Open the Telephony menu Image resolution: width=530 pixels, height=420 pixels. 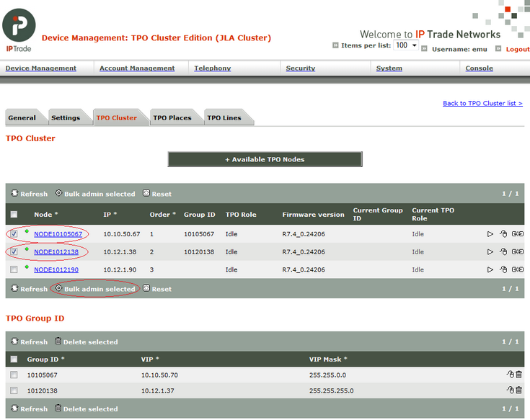click(x=213, y=68)
